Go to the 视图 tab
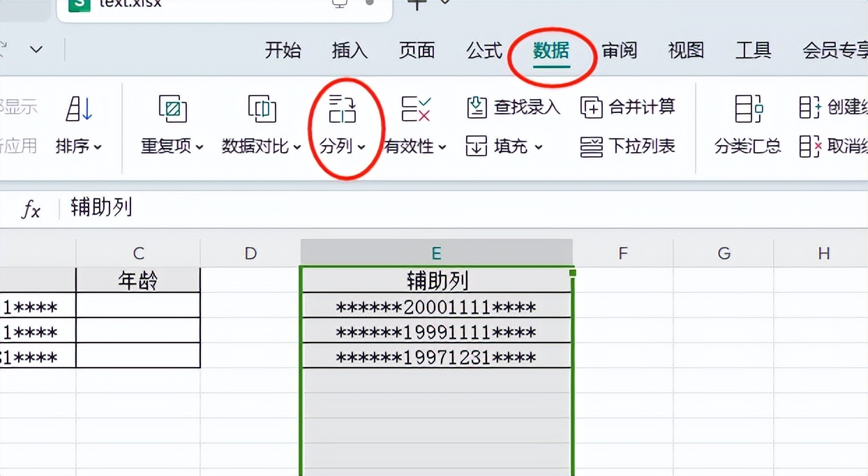This screenshot has height=476, width=868. point(686,50)
